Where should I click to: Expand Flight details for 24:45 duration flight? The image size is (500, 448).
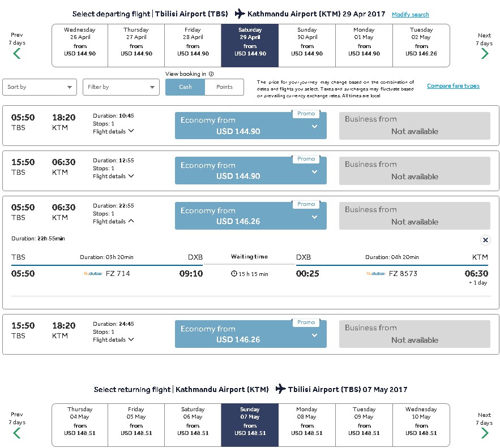tap(113, 339)
